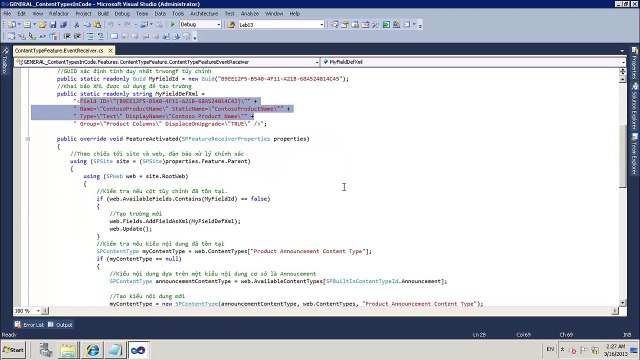Open the standard toolbar overflow options arrow
The height and width of the screenshot is (360, 640).
coord(420,25)
